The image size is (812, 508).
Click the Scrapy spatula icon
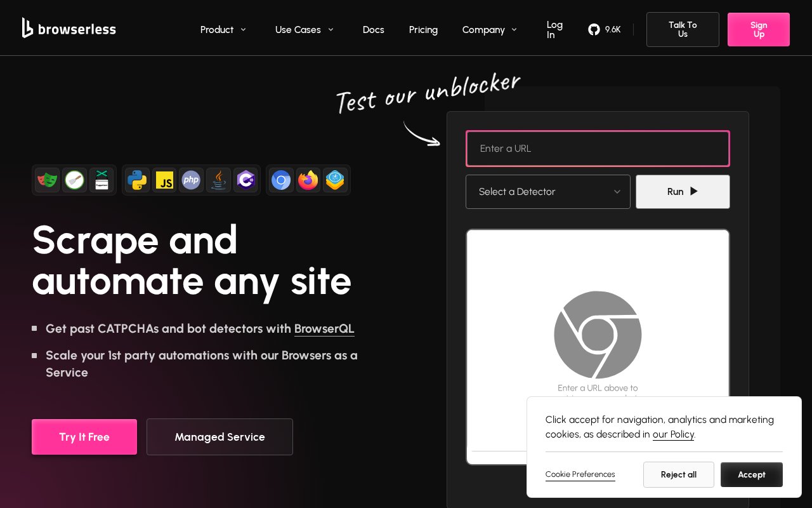click(75, 180)
